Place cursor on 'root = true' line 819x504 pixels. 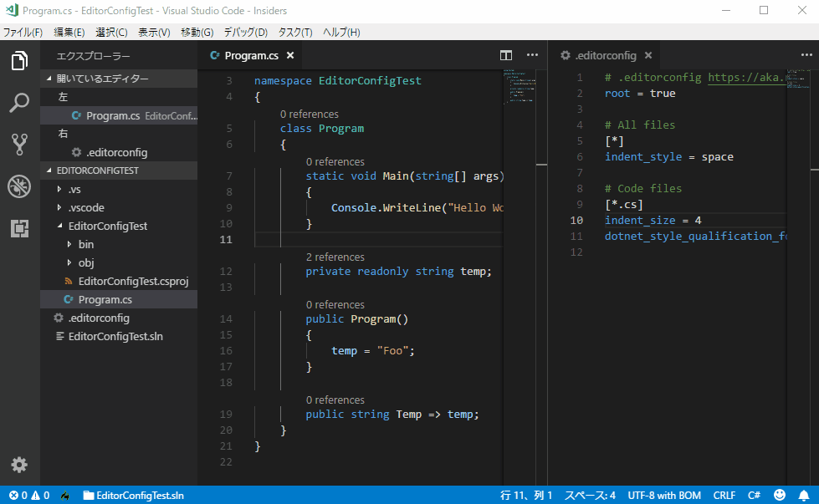click(x=640, y=94)
